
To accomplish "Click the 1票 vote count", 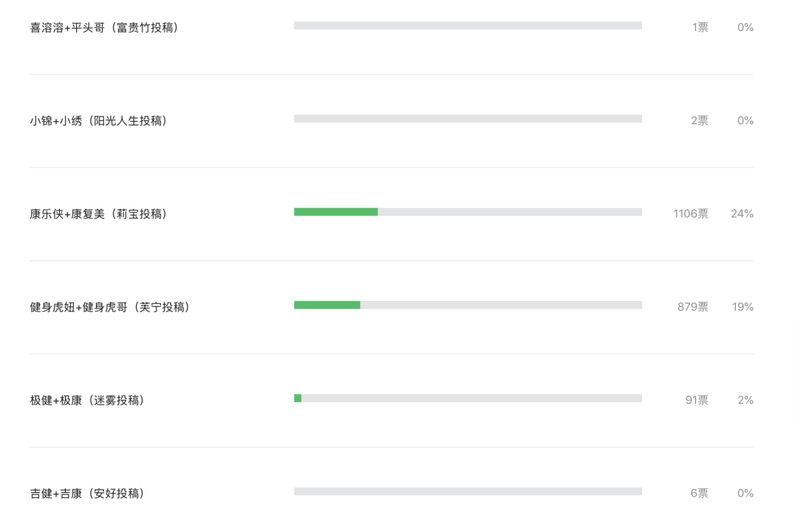I will click(700, 27).
